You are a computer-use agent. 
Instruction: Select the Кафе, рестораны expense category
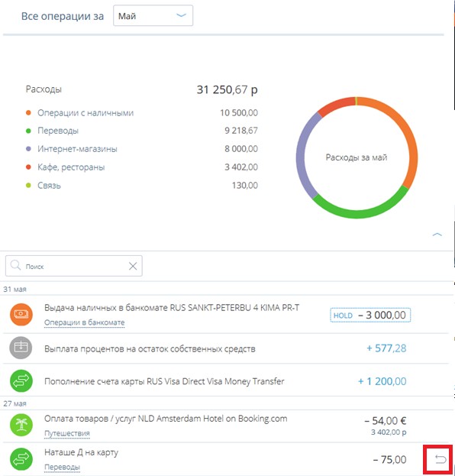pos(71,167)
